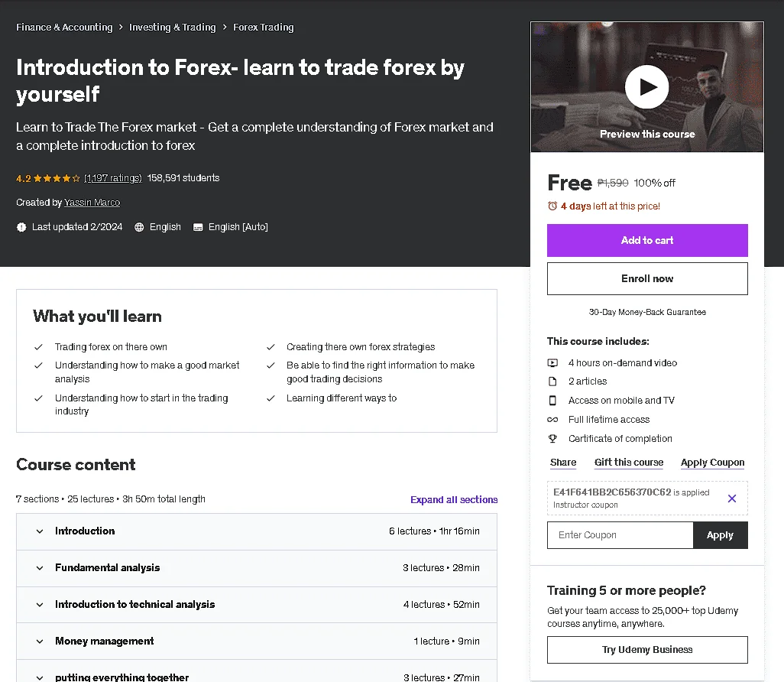Click the lifetime access infinity icon
784x682 pixels.
552,419
